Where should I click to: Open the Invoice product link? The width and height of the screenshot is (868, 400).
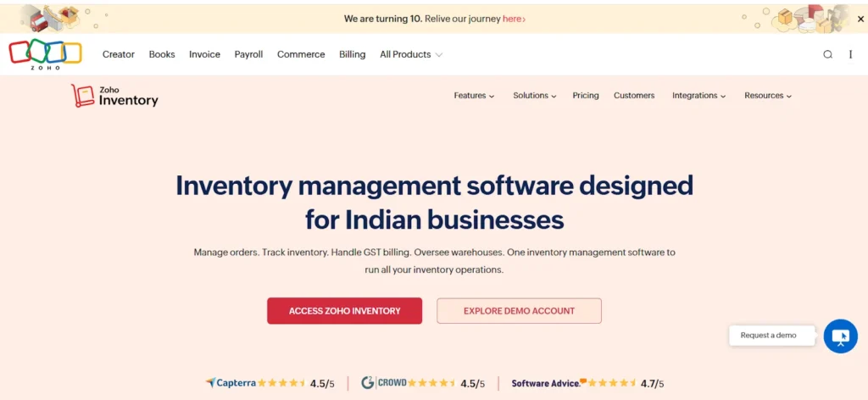coord(204,54)
